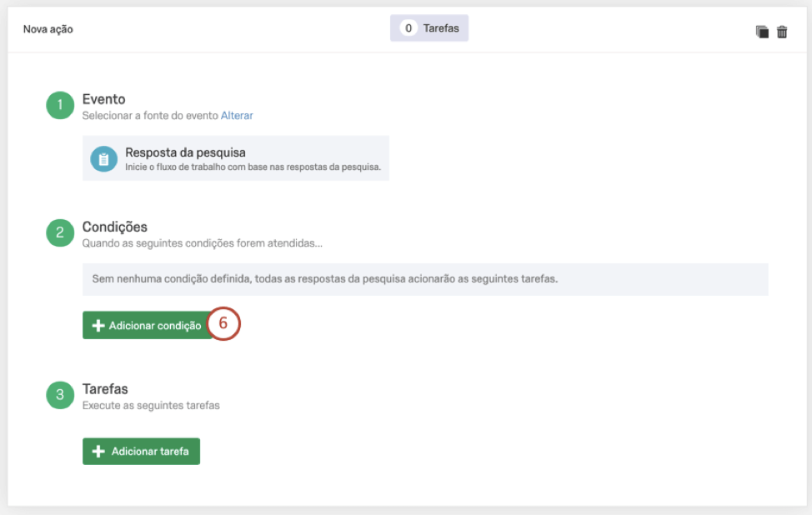Image resolution: width=812 pixels, height=515 pixels.
Task: Select the Resposta da pesquisa event card
Action: click(x=236, y=158)
